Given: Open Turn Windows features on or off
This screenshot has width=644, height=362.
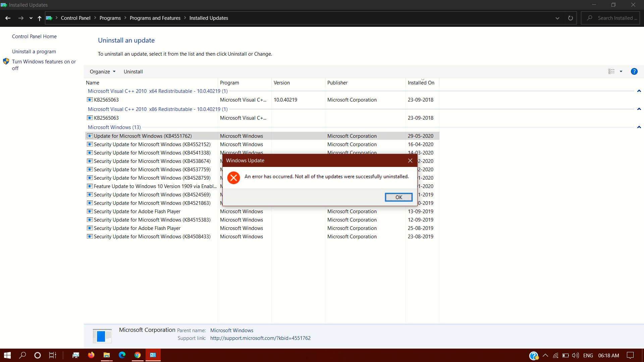Looking at the screenshot, I should [44, 65].
